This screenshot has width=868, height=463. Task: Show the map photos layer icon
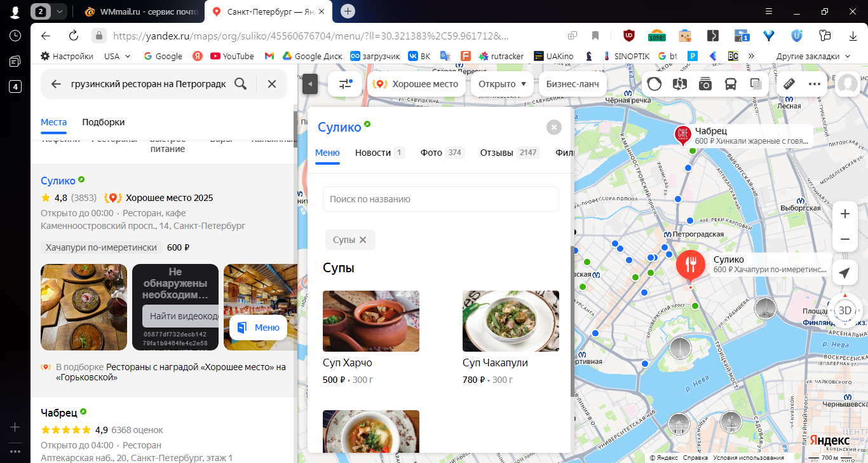click(x=705, y=84)
